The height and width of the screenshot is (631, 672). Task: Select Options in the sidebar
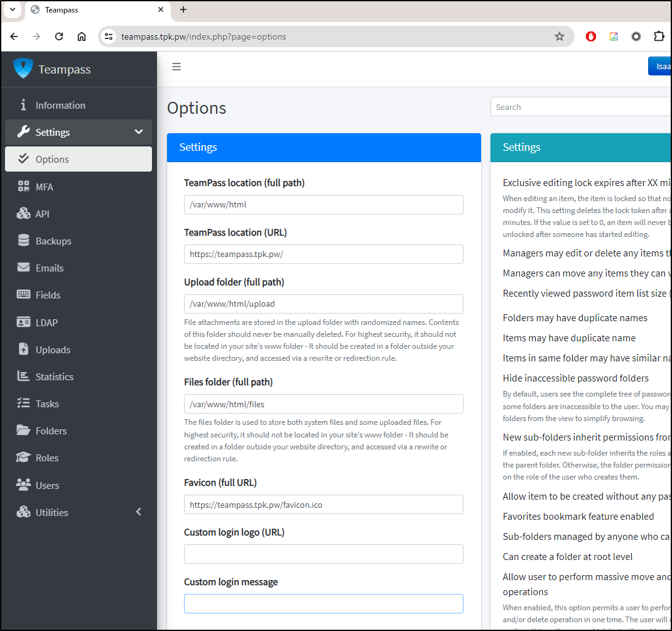coord(79,159)
